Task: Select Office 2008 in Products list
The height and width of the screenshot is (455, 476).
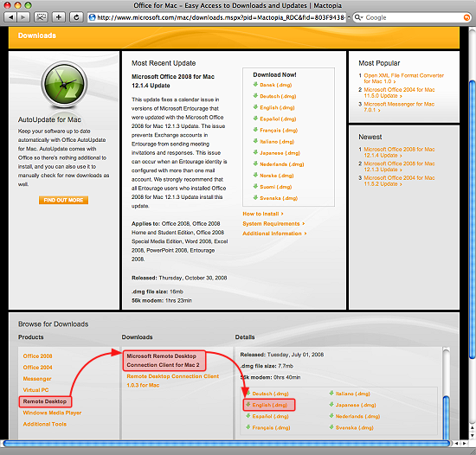Action: pyautogui.click(x=37, y=356)
